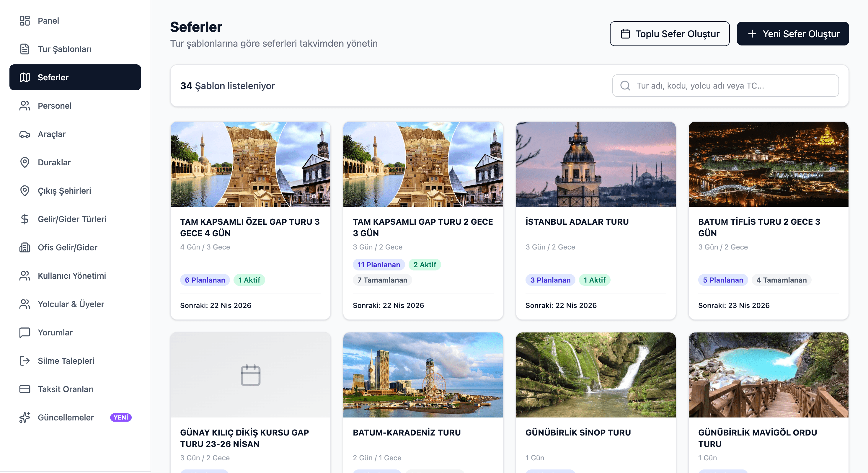
Task: Click the 6 Planlanan badge
Action: click(x=205, y=280)
